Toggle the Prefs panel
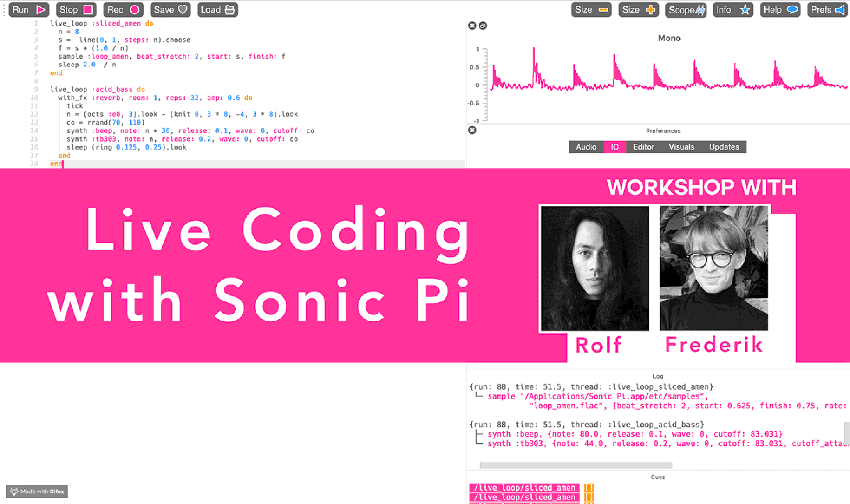This screenshot has height=504, width=850. [x=827, y=10]
